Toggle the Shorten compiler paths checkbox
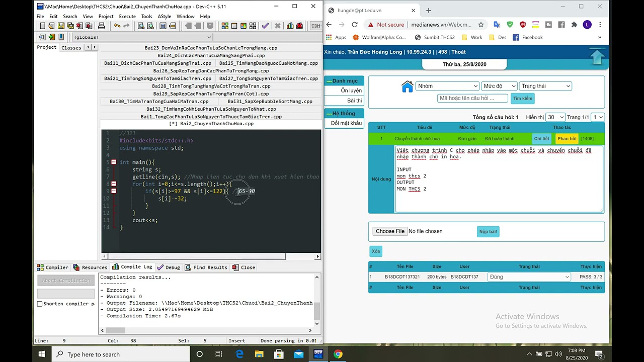This screenshot has width=644, height=362. coord(40,304)
